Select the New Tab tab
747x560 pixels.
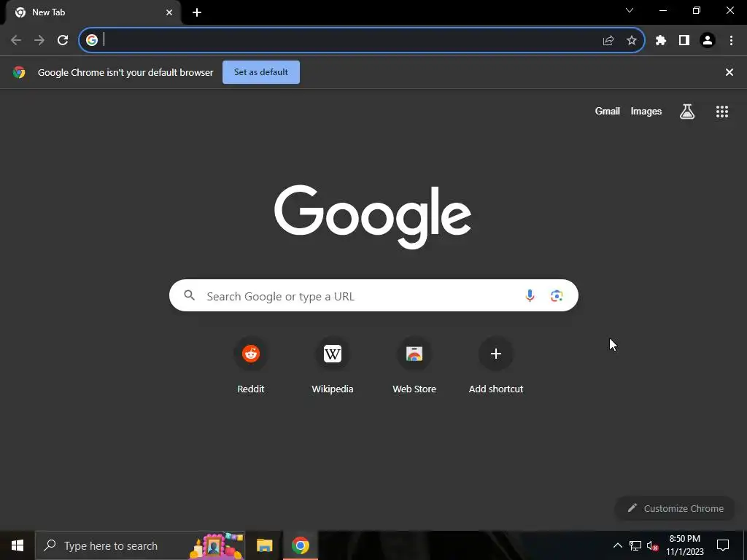93,12
